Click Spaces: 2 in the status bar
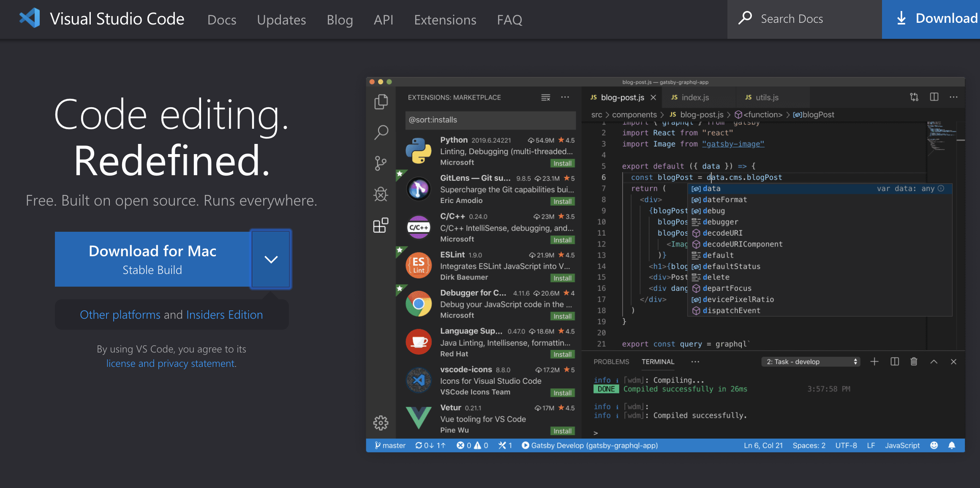The image size is (980, 488). pyautogui.click(x=808, y=445)
